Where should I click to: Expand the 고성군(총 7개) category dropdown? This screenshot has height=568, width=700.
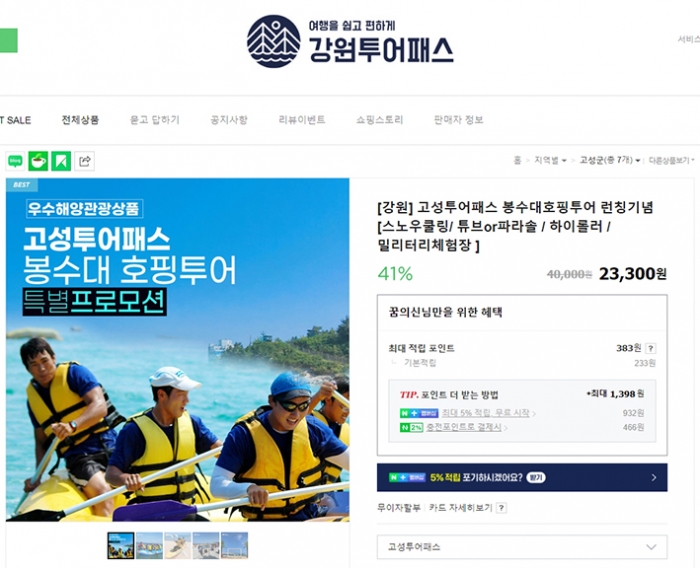pyautogui.click(x=610, y=160)
